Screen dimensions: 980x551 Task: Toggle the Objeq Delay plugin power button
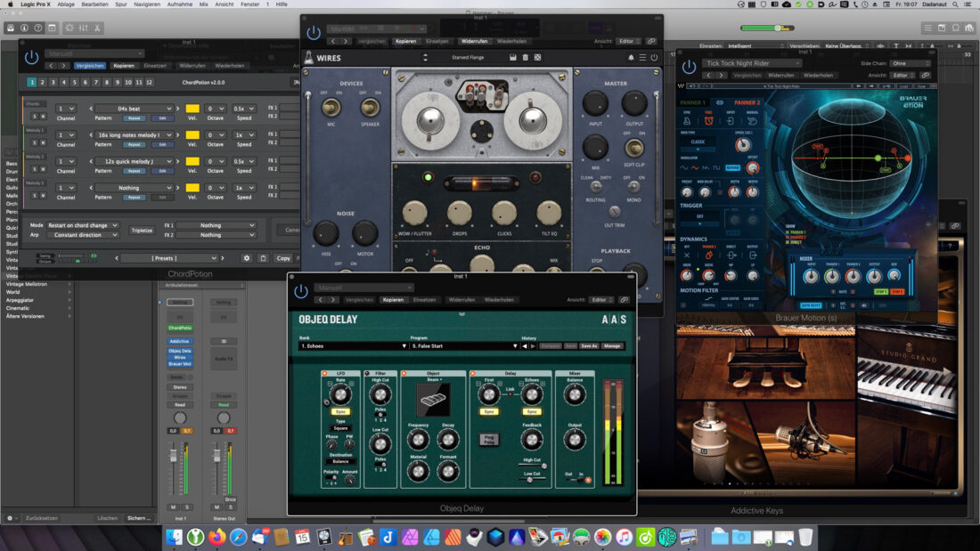[301, 291]
